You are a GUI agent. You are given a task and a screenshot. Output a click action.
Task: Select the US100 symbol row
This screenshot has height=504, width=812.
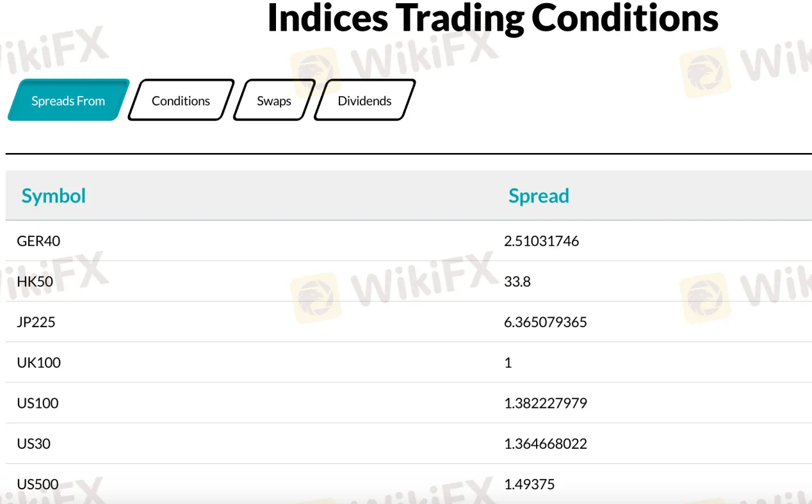click(x=409, y=403)
